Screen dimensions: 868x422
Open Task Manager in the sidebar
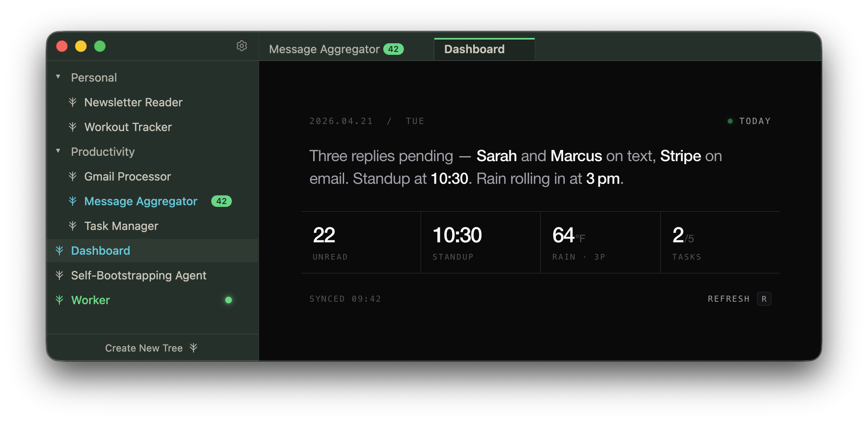(153, 226)
